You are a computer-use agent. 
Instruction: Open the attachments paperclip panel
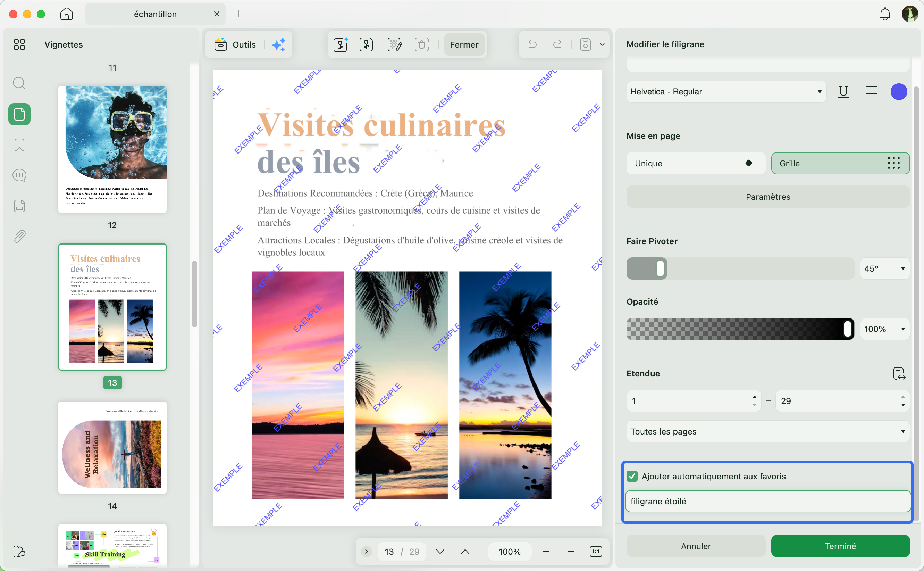tap(19, 237)
